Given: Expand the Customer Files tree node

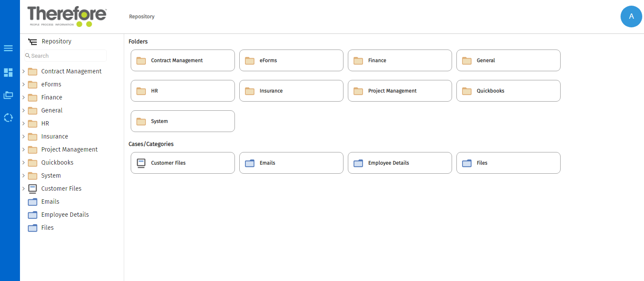Looking at the screenshot, I should (x=23, y=188).
